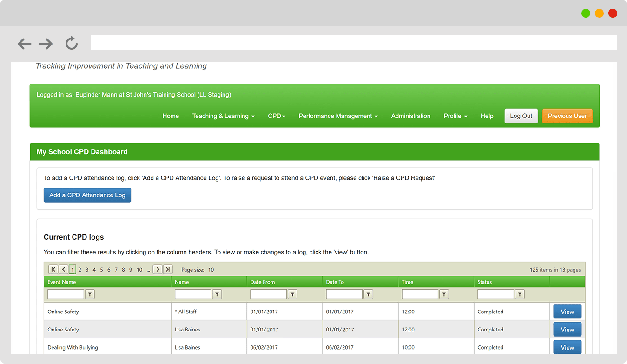Click the browser address bar

click(x=354, y=42)
